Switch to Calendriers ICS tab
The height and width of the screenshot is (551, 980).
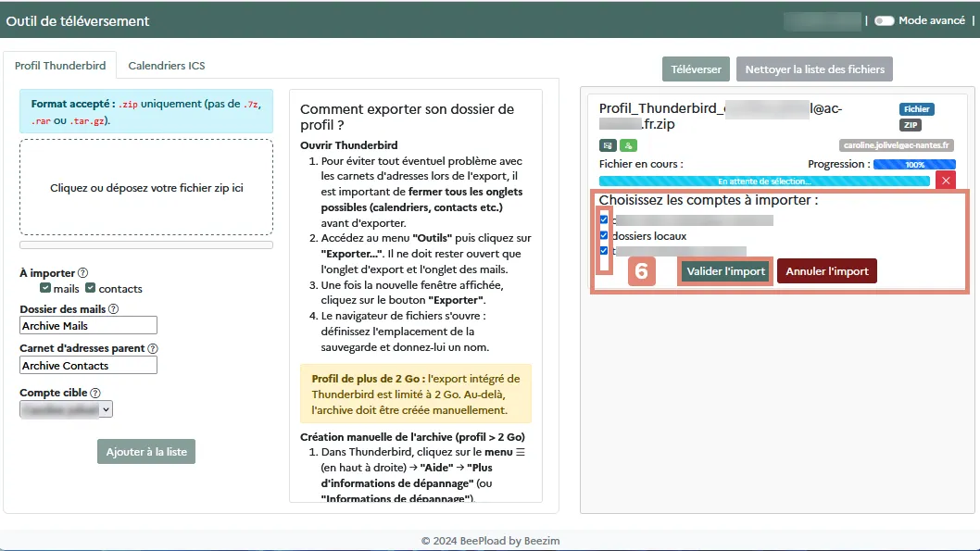[166, 66]
